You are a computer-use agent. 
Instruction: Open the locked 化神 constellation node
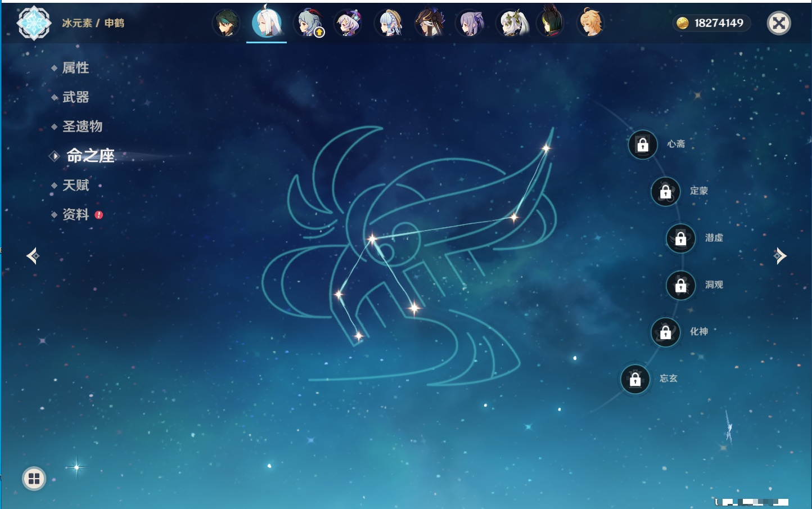(666, 332)
